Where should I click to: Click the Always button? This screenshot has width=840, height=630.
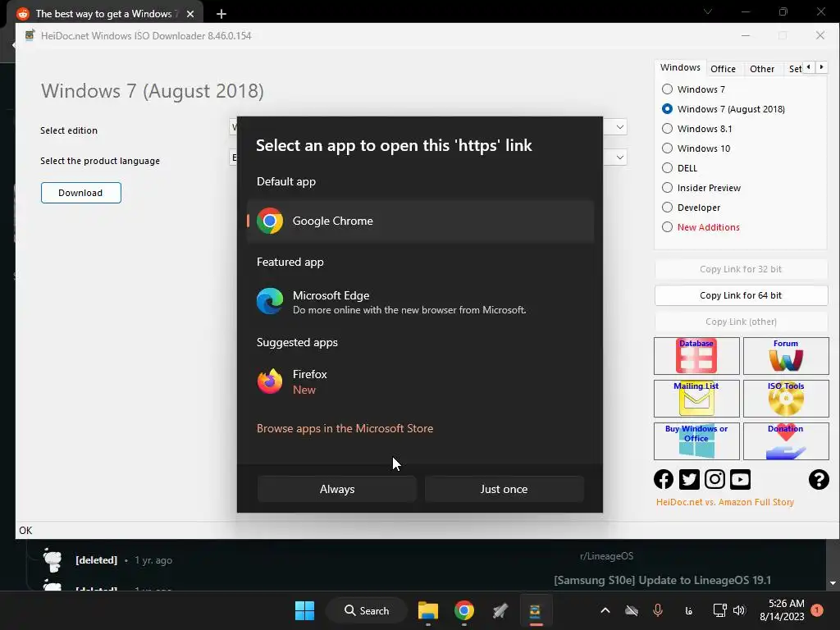(x=337, y=489)
